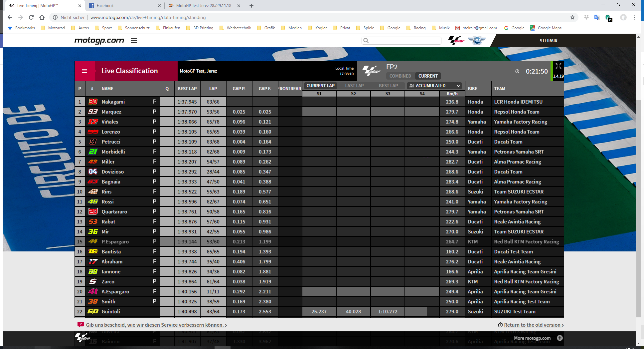
Task: Switch session view to COMBINED
Action: (x=400, y=76)
